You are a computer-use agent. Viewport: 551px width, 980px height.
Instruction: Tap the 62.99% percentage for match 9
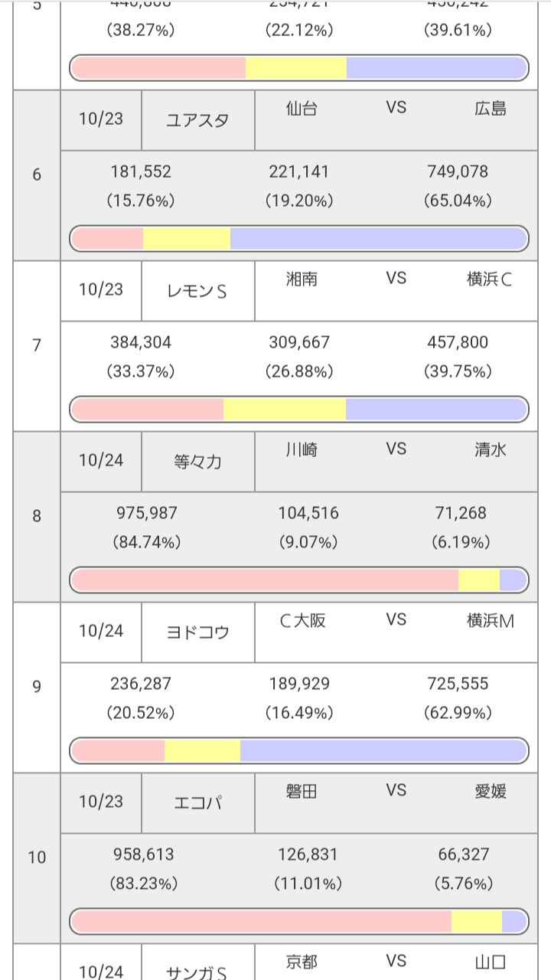458,713
